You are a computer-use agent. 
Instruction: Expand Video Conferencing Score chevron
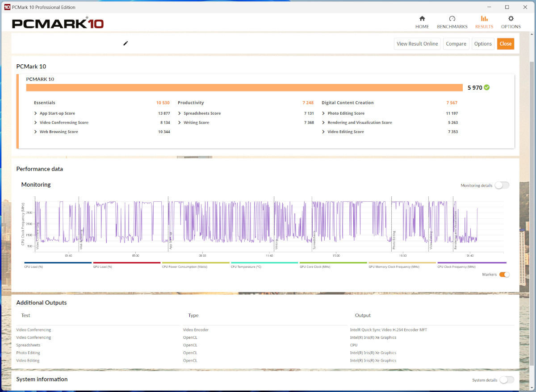click(x=35, y=122)
